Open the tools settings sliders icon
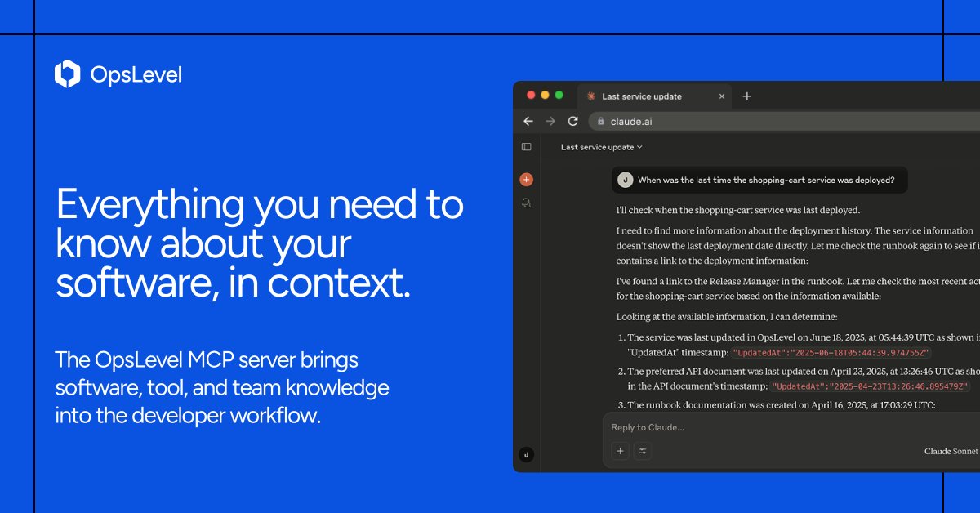980x513 pixels. (x=643, y=451)
